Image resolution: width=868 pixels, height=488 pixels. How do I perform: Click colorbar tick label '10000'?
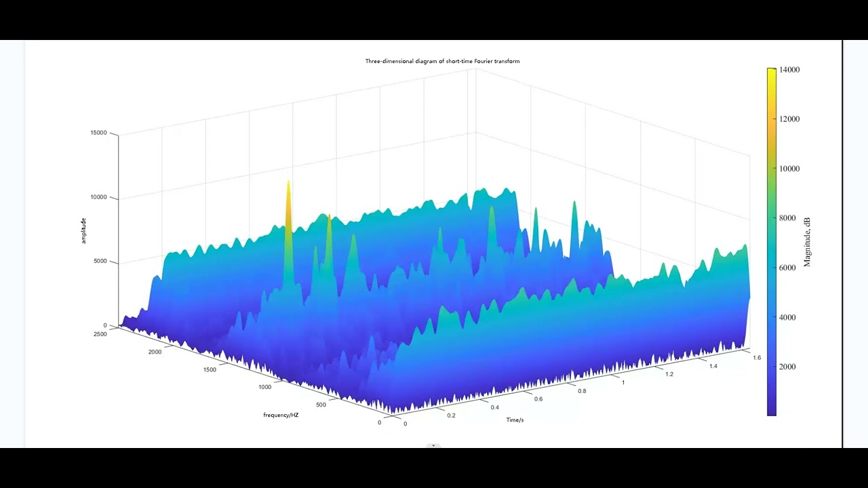click(x=790, y=169)
